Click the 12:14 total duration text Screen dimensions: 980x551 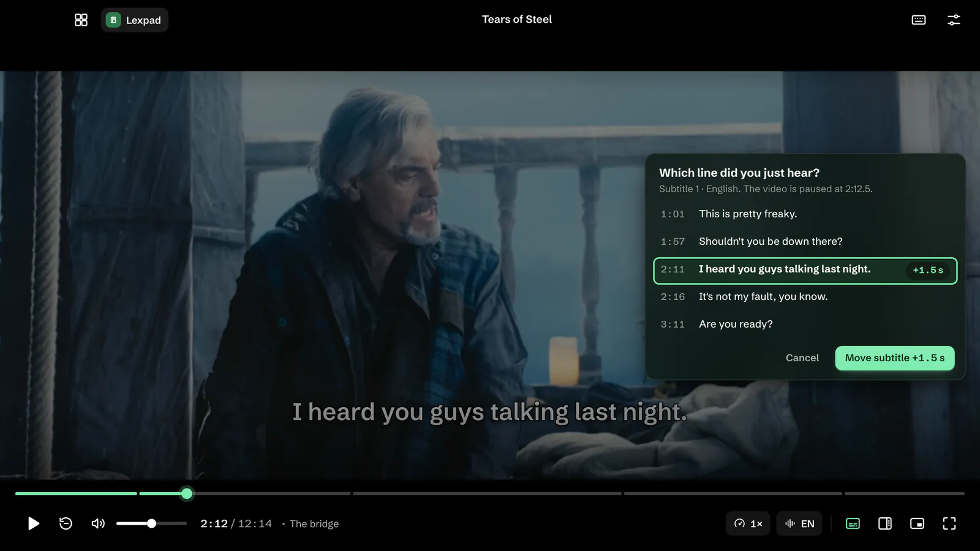255,524
